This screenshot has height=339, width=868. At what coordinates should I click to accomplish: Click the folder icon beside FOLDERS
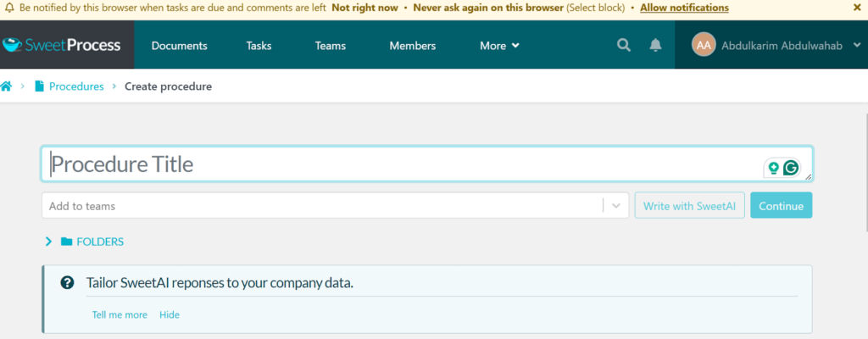tap(66, 242)
